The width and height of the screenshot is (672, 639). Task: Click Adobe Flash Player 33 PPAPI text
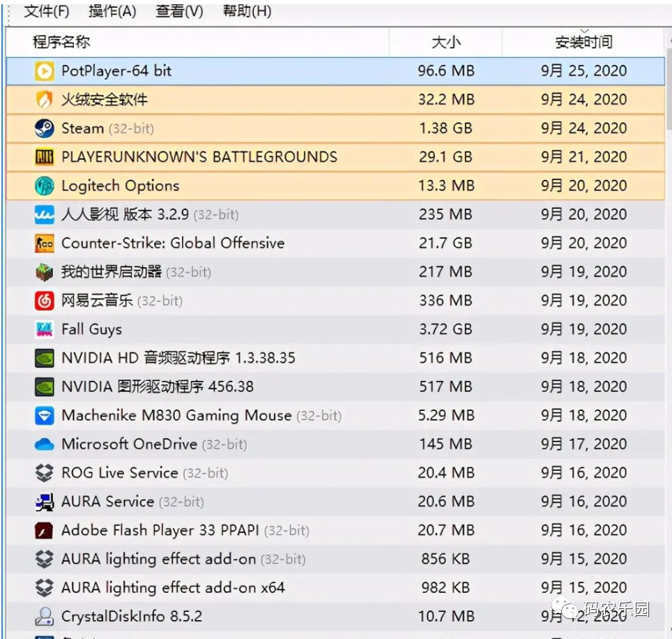pos(160,530)
